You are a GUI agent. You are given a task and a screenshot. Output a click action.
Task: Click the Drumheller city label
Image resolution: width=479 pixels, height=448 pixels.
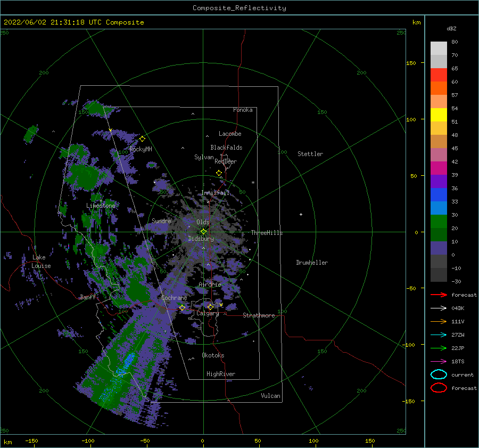pyautogui.click(x=312, y=263)
